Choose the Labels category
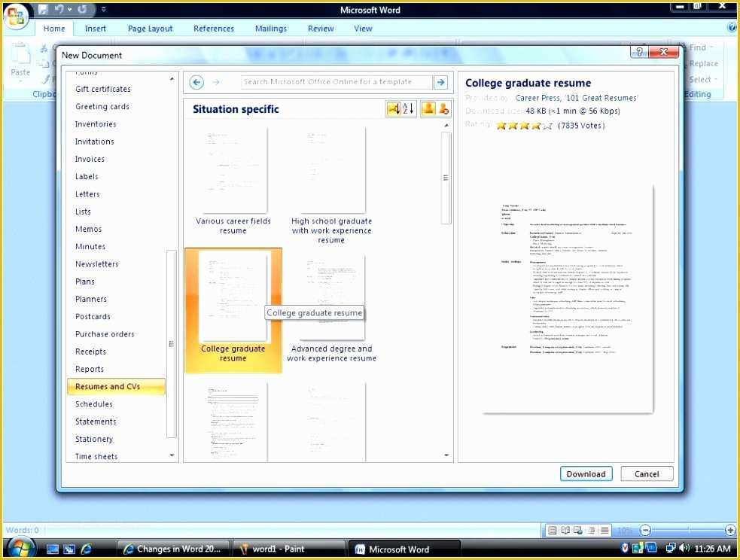The height and width of the screenshot is (560, 740). pyautogui.click(x=87, y=176)
